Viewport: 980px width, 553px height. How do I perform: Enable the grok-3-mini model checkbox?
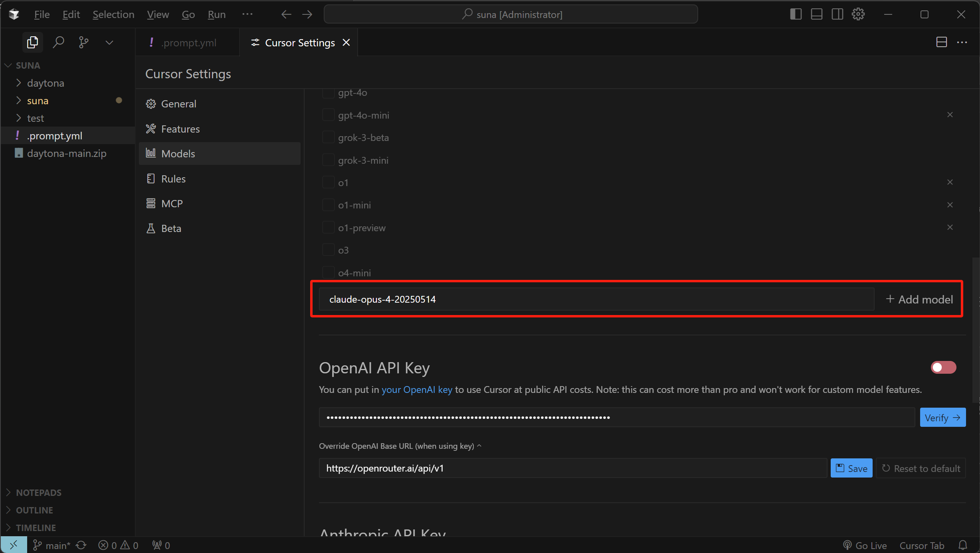tap(328, 160)
